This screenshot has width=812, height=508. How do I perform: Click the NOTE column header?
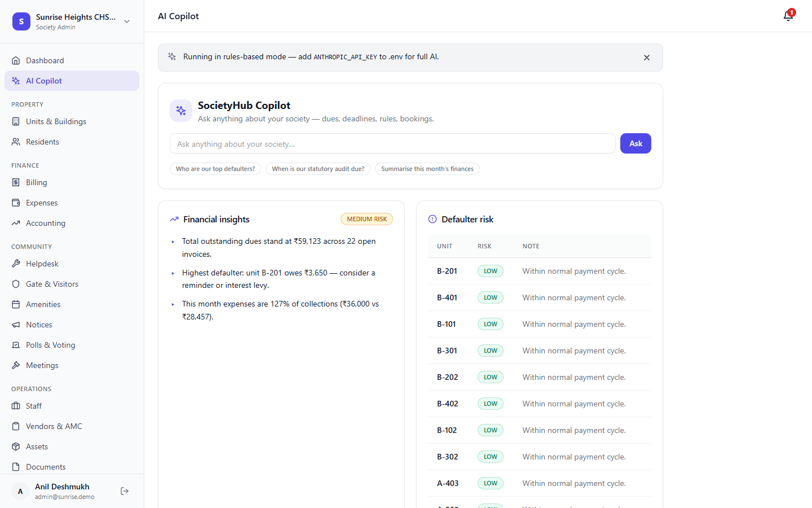click(531, 246)
